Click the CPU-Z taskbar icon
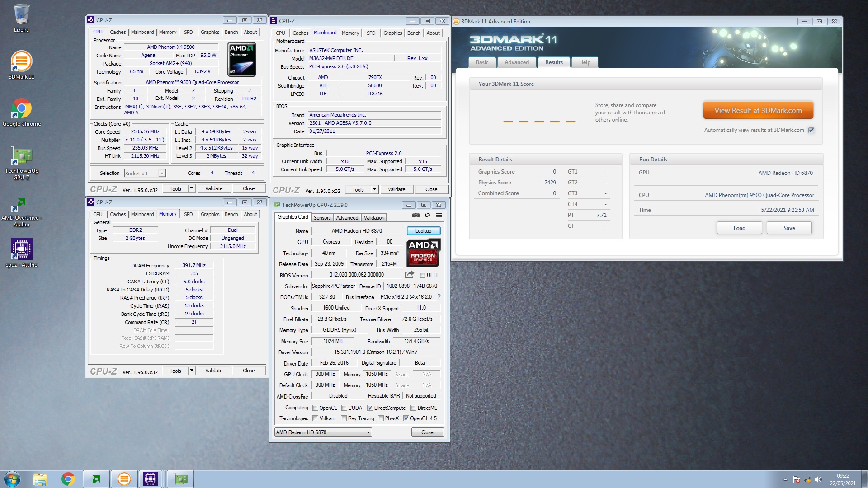Viewport: 868px width, 488px height. pyautogui.click(x=151, y=479)
